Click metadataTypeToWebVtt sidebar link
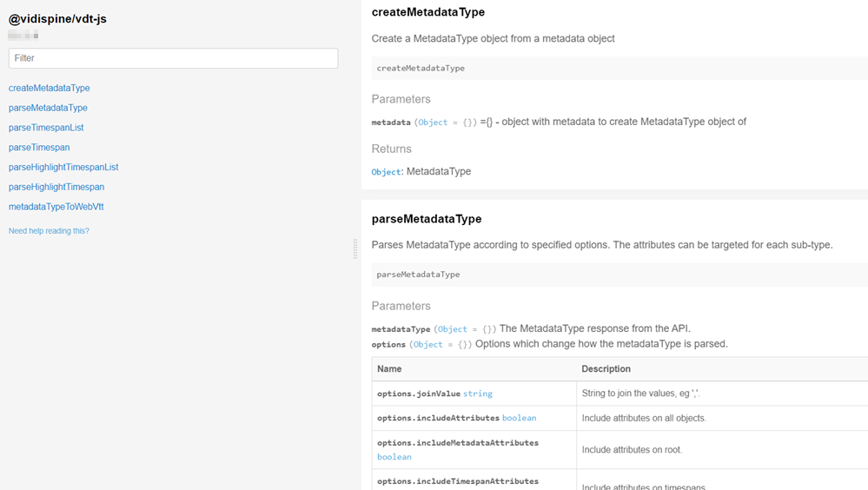This screenshot has width=868, height=490. tap(56, 207)
